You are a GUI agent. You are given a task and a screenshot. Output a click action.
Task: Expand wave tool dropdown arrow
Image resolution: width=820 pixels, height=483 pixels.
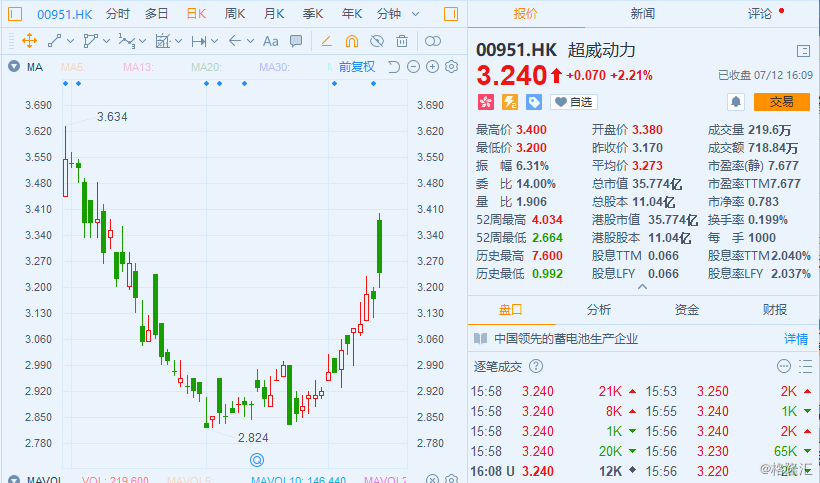[x=143, y=41]
